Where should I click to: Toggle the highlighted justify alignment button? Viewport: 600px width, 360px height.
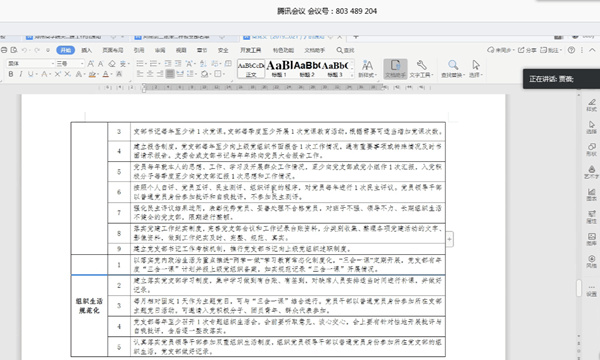point(170,74)
